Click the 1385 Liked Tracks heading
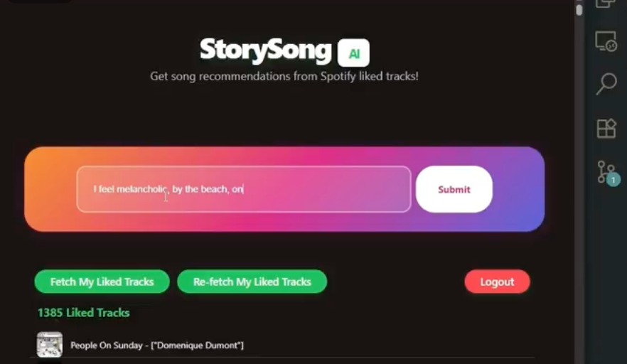Screen dimensions: 627x364 (84, 312)
